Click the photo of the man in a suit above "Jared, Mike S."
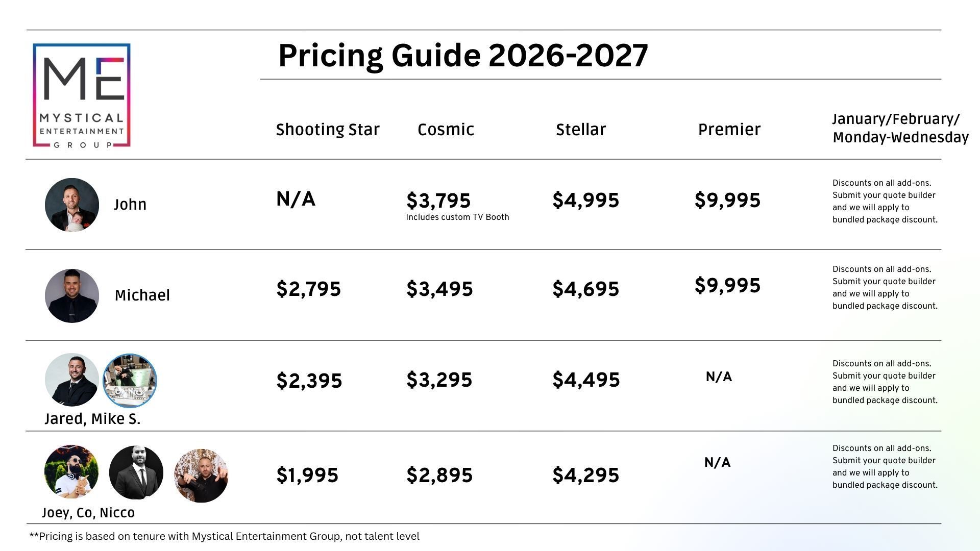The height and width of the screenshot is (551, 980). [x=72, y=380]
